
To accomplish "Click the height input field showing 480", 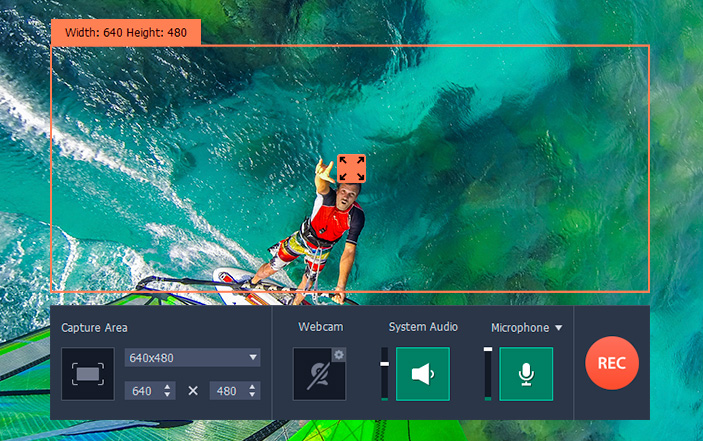I will 235,391.
